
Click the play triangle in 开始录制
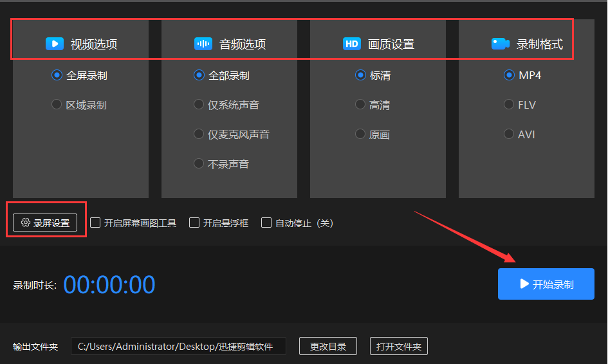[x=524, y=284]
